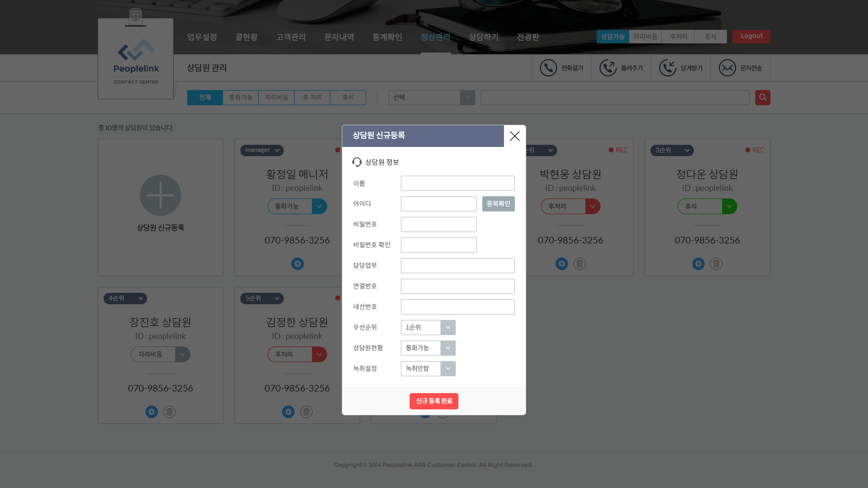Open settings gear for 정다운 상담원
This screenshot has height=488, width=868.
click(698, 264)
